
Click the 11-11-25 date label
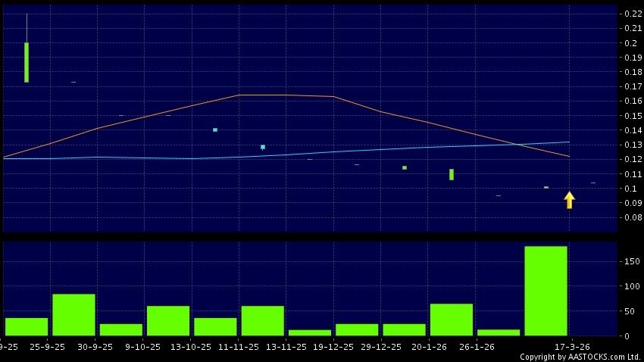coord(239,347)
